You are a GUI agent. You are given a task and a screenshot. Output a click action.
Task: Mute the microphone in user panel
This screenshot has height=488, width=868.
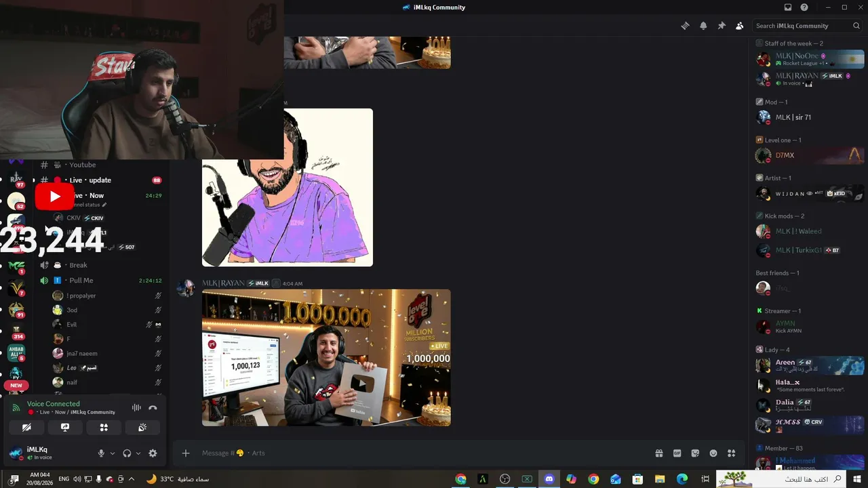tap(102, 453)
